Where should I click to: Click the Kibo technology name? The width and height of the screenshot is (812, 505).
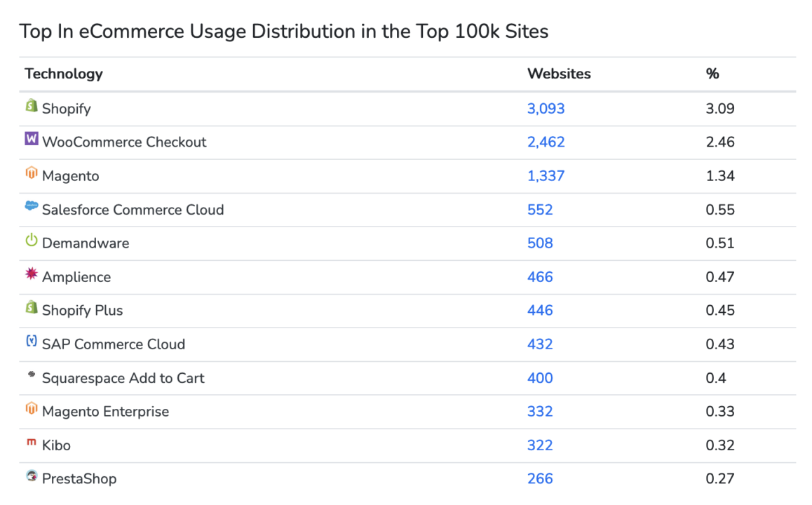56,445
